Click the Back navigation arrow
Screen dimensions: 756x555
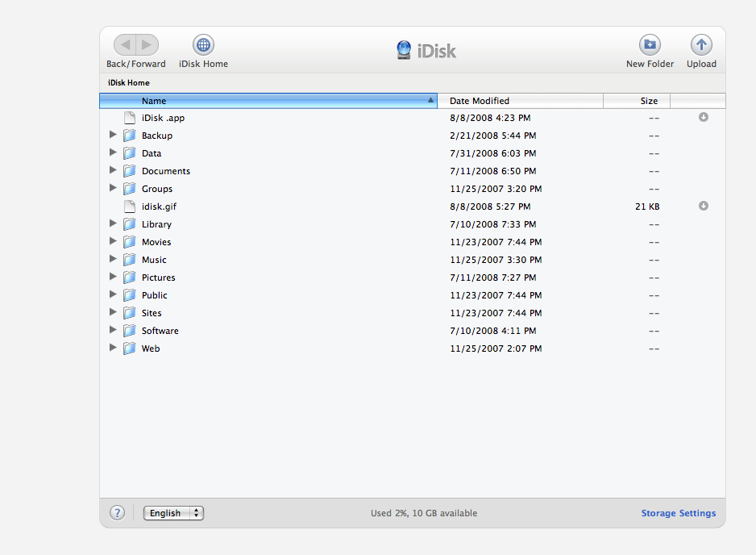tap(126, 44)
